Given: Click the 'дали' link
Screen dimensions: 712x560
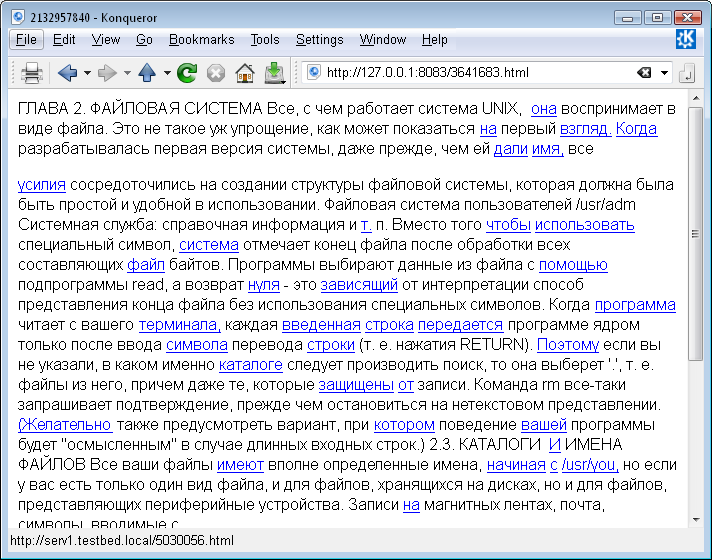Looking at the screenshot, I should click(510, 149).
